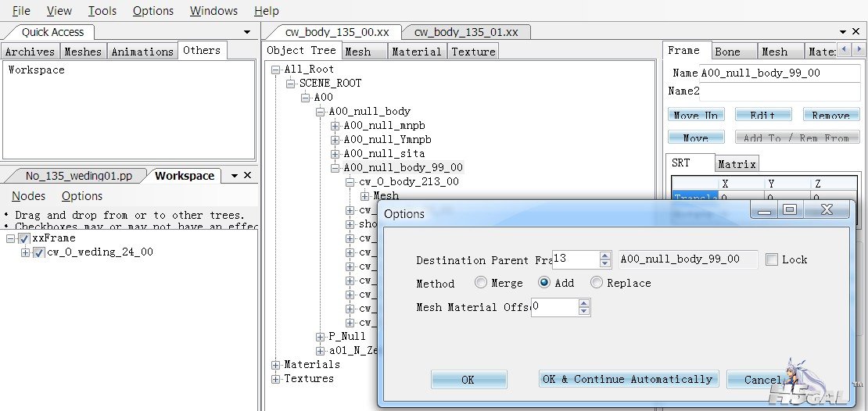Choose the Add method radio button
Viewport: 868px width, 411px height.
click(x=544, y=283)
